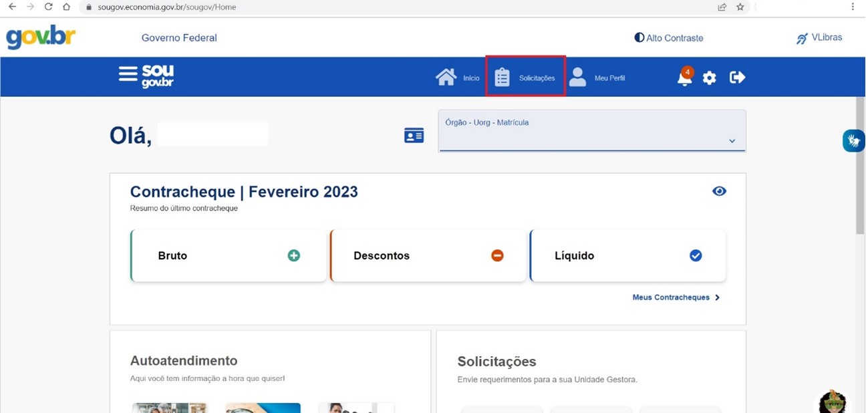The width and height of the screenshot is (868, 413).
Task: Open Meu Perfil in navigation bar
Action: [597, 78]
